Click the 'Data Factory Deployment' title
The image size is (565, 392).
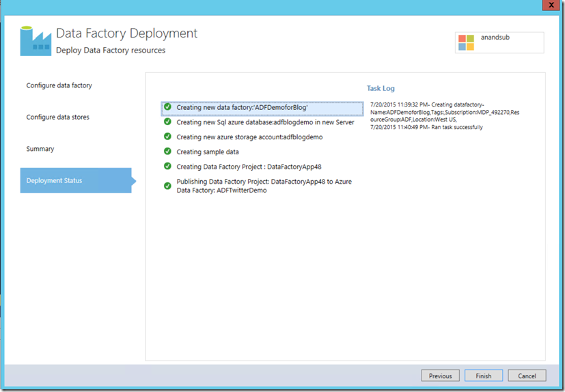pyautogui.click(x=127, y=33)
